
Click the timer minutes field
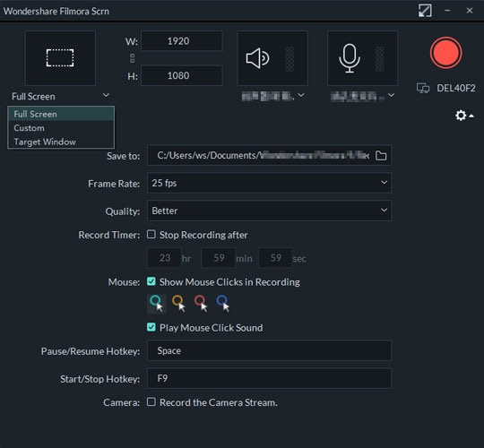218,258
